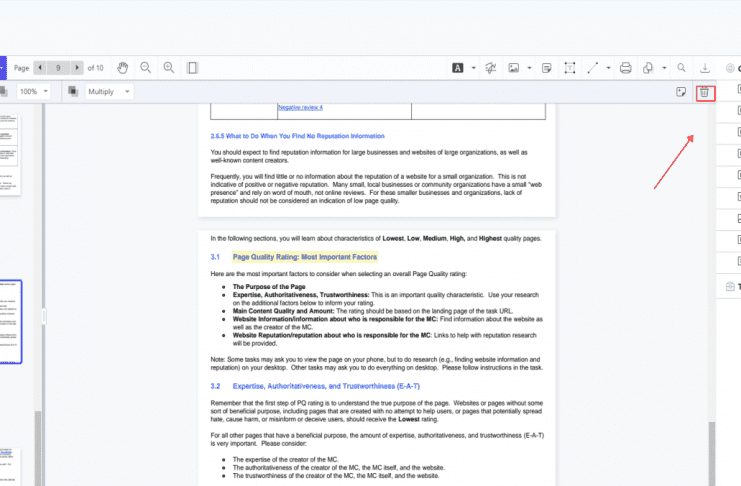The height and width of the screenshot is (486, 741).
Task: Click the add note icon beside trash
Action: [x=681, y=92]
